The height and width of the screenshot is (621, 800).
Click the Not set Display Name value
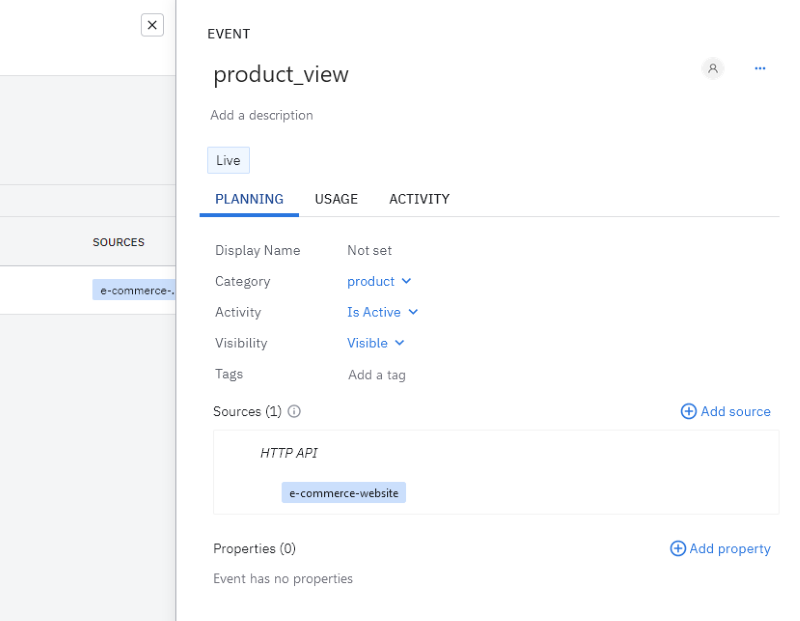click(x=368, y=250)
